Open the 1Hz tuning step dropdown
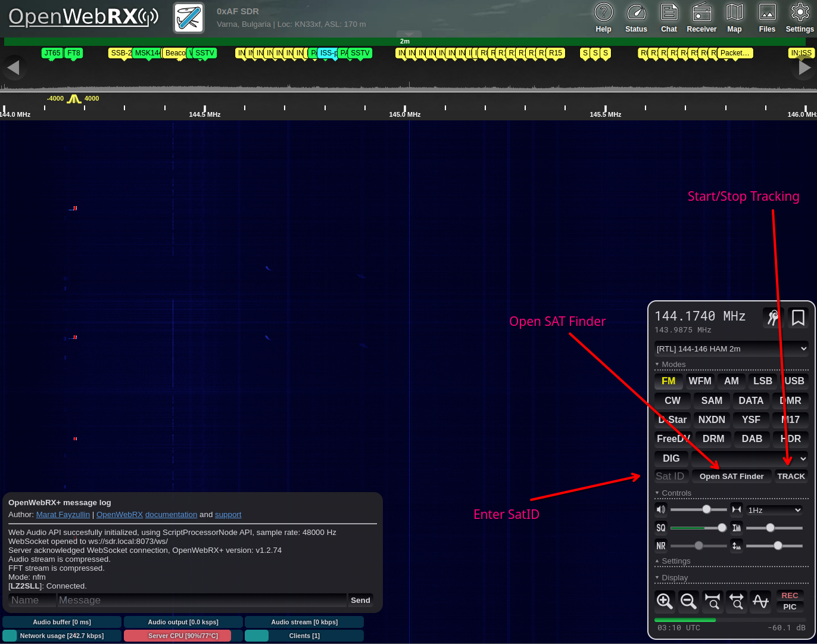Viewport: 817px width, 644px height. pyautogui.click(x=775, y=510)
